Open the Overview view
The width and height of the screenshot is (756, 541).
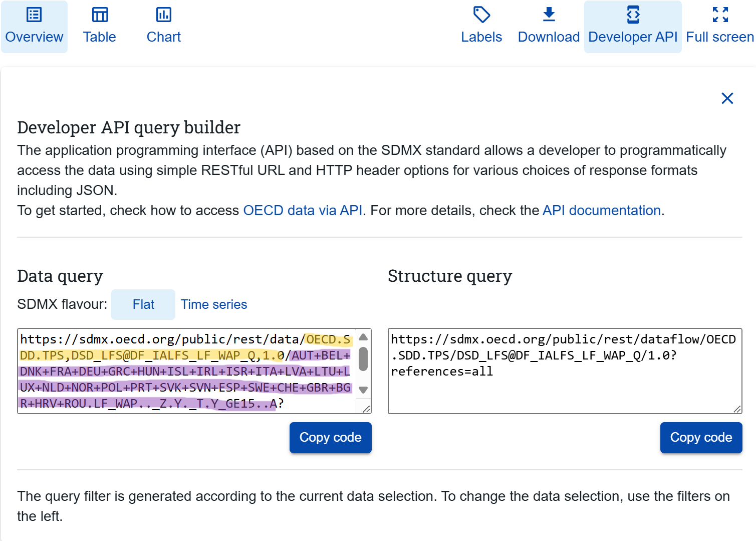34,27
